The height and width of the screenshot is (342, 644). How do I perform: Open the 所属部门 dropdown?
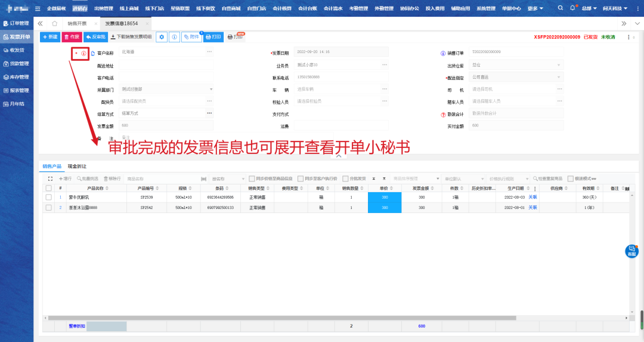(210, 89)
